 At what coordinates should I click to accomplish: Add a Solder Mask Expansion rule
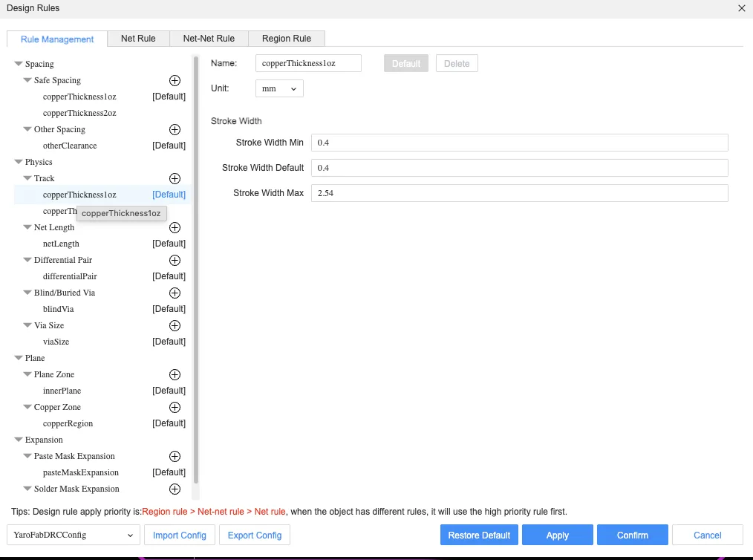[x=175, y=489]
